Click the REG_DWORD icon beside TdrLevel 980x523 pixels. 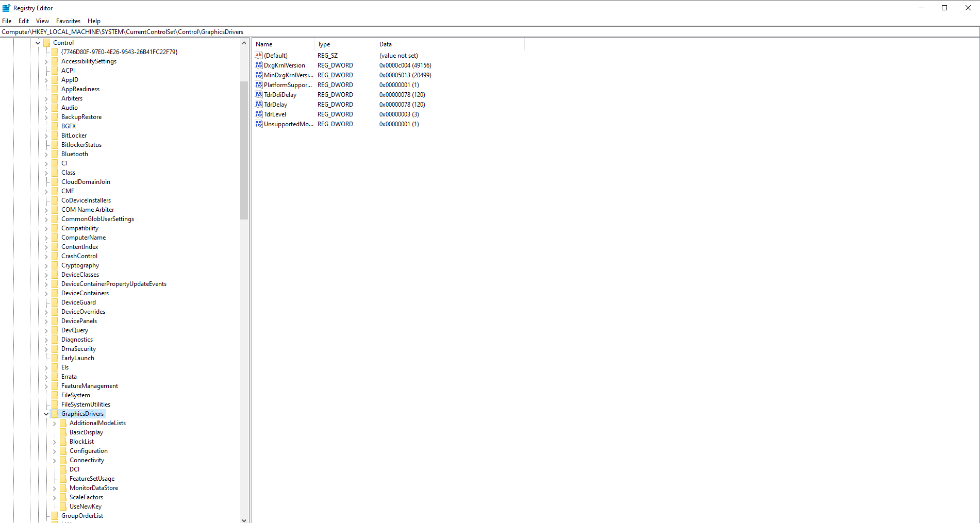(x=258, y=114)
